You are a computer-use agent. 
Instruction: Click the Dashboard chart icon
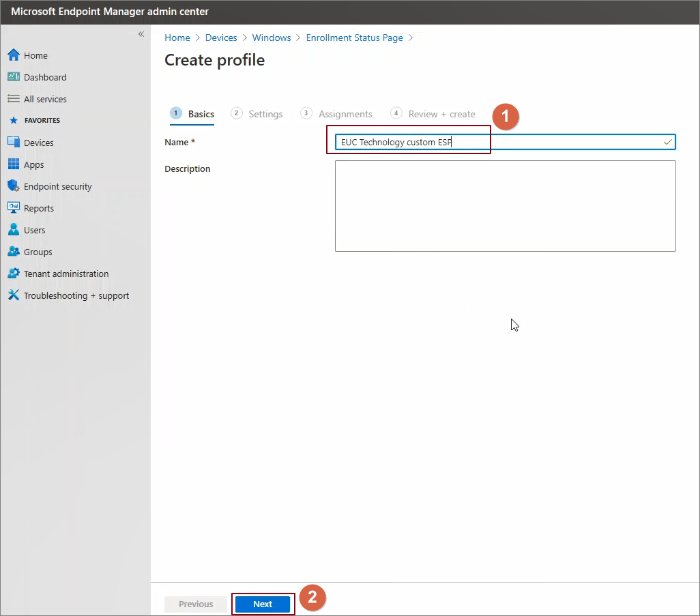tap(14, 77)
